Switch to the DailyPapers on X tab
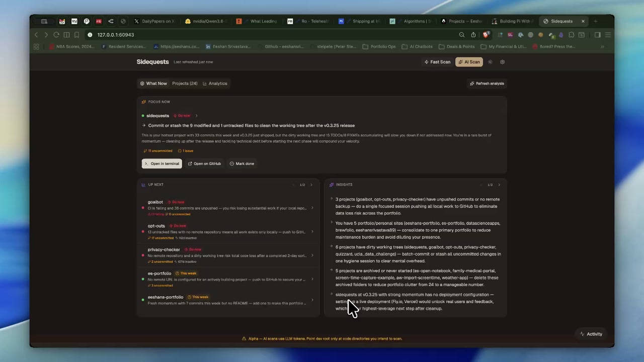 tap(154, 21)
